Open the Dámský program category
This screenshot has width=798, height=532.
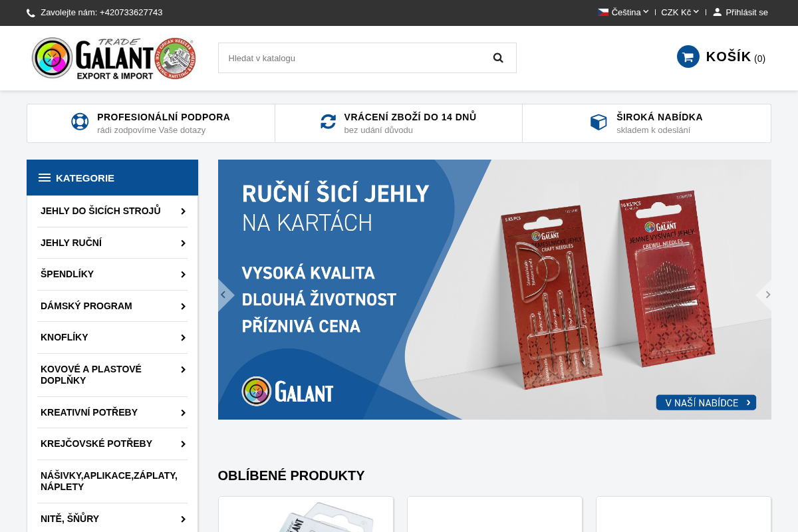pyautogui.click(x=86, y=306)
